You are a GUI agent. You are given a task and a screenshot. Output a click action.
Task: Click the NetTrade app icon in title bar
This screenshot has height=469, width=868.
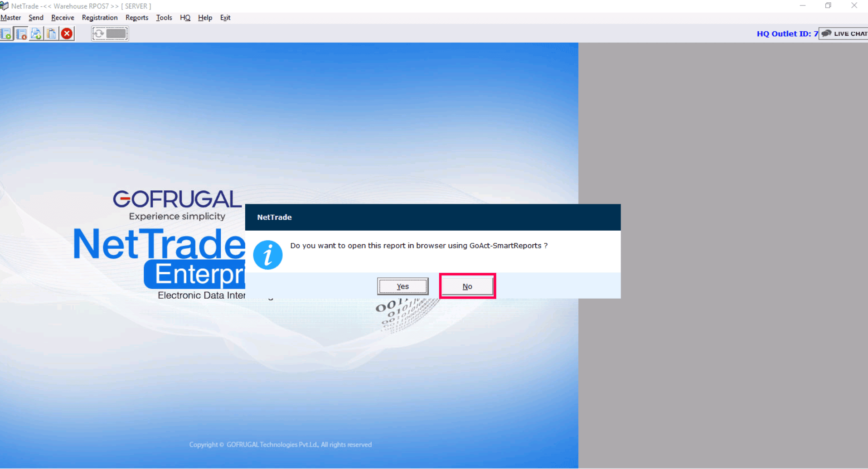coord(5,6)
